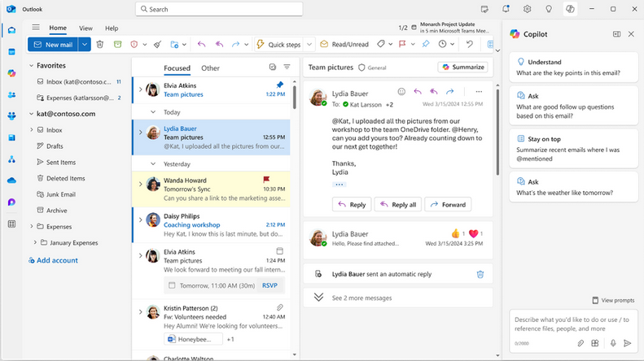
Task: Click the Snooze clock icon in toolbar
Action: (442, 44)
